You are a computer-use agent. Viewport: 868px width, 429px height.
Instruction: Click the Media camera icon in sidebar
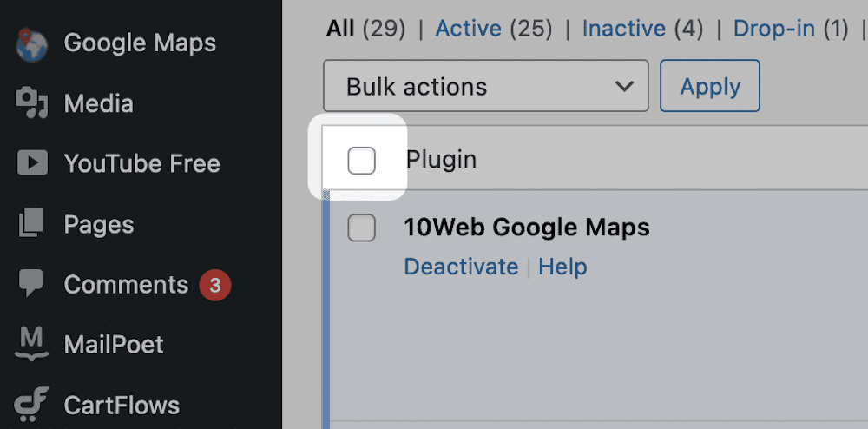click(32, 103)
